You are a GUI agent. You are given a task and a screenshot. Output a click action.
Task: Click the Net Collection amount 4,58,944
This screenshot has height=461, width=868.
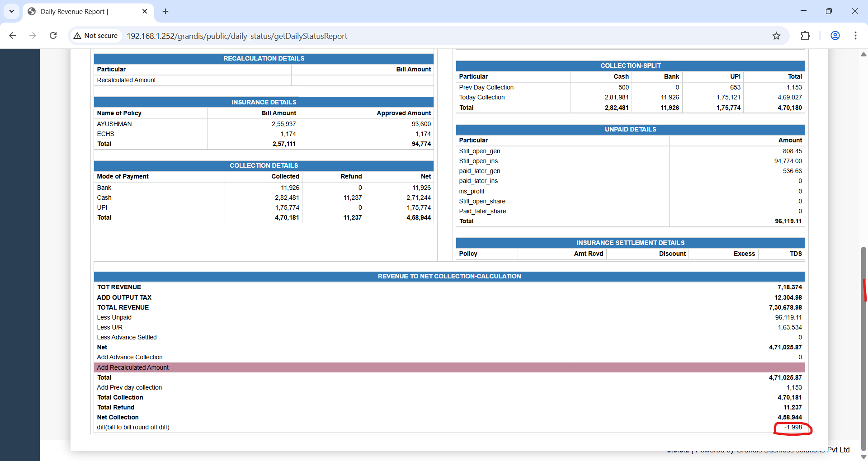point(789,417)
